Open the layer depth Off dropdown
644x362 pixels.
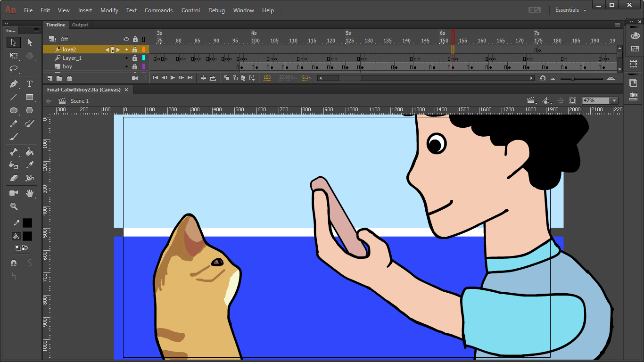pyautogui.click(x=64, y=39)
